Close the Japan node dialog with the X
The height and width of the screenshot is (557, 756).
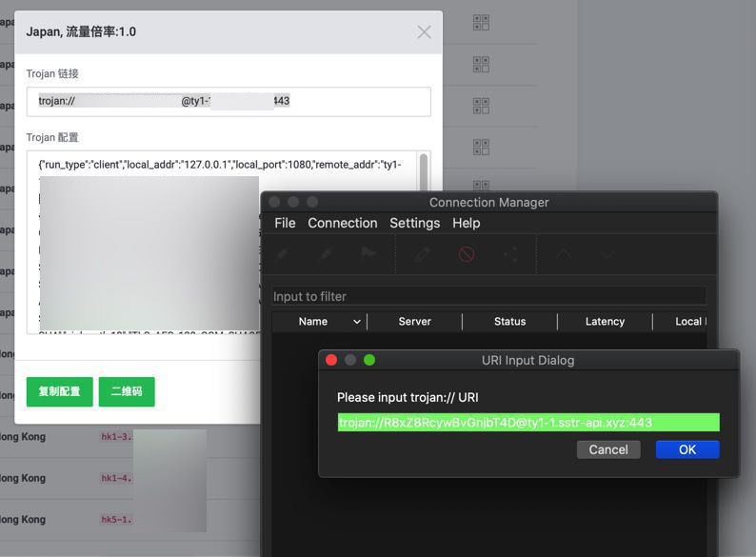[x=425, y=32]
